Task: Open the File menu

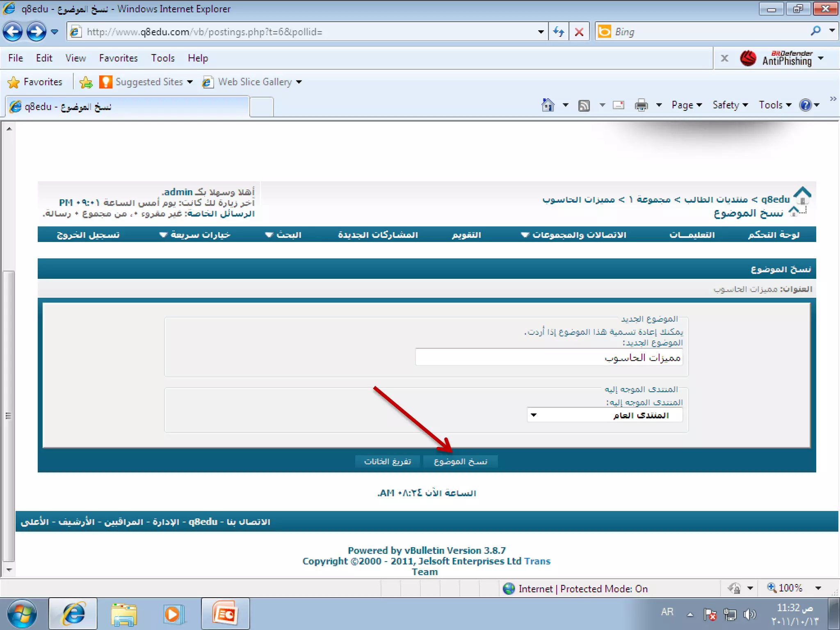Action: [16, 58]
